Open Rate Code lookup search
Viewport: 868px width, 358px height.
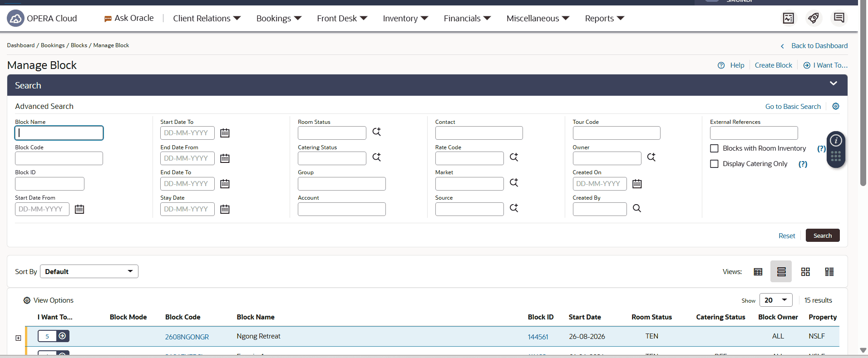click(513, 157)
